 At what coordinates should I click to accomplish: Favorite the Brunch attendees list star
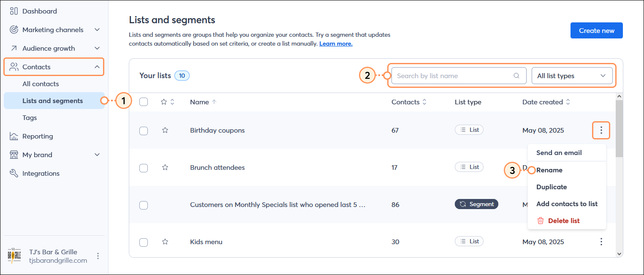tap(165, 167)
